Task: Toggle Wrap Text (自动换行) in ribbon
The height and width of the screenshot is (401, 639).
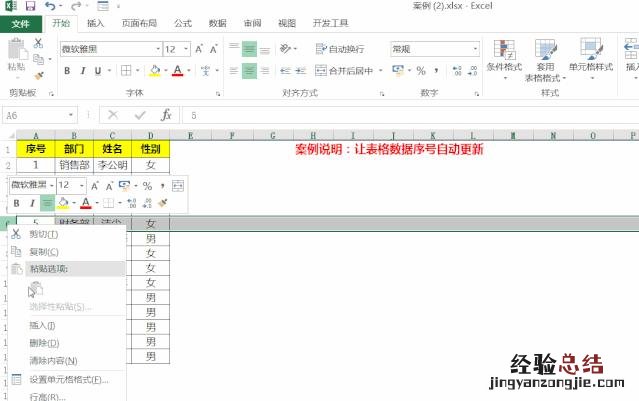Action: [x=340, y=49]
